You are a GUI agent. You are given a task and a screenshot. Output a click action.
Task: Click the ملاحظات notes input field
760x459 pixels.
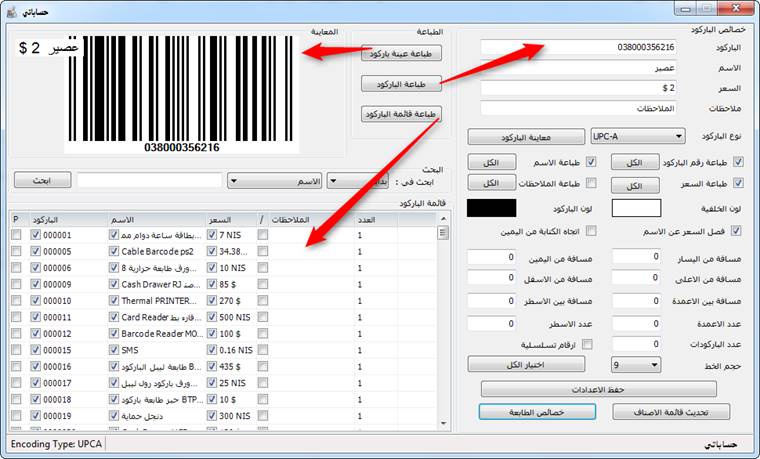tap(578, 109)
